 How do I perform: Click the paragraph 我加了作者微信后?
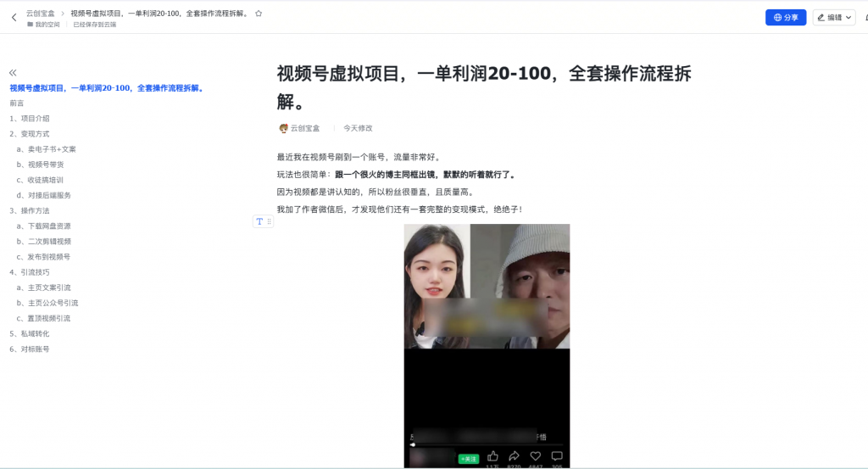click(x=399, y=209)
